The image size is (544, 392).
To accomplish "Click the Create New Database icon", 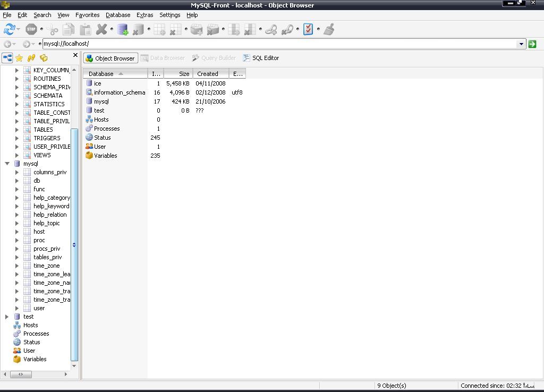I will (x=123, y=29).
